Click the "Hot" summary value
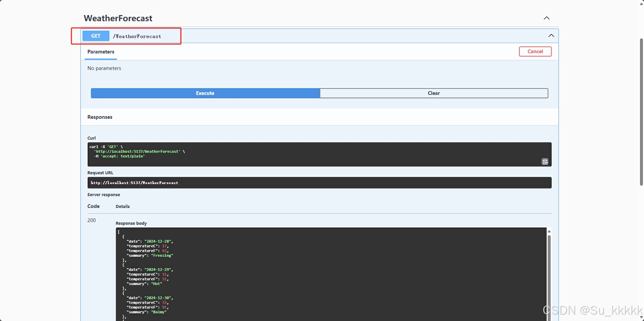 click(x=157, y=284)
